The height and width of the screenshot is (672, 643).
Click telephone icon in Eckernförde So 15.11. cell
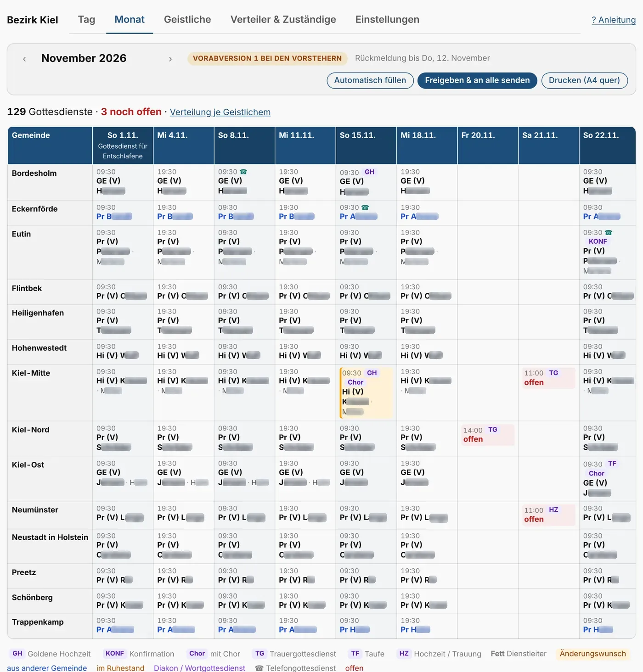365,207
